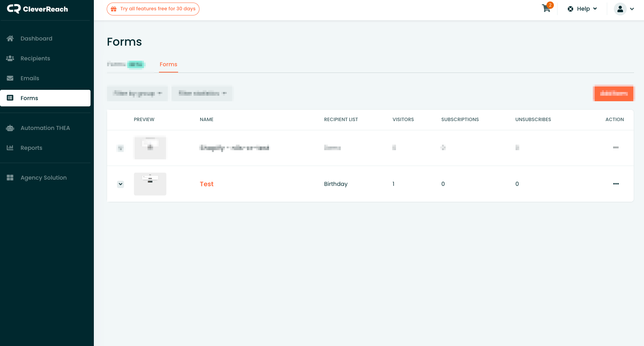Click the Emails envelope icon
This screenshot has width=644, height=346.
[10, 78]
